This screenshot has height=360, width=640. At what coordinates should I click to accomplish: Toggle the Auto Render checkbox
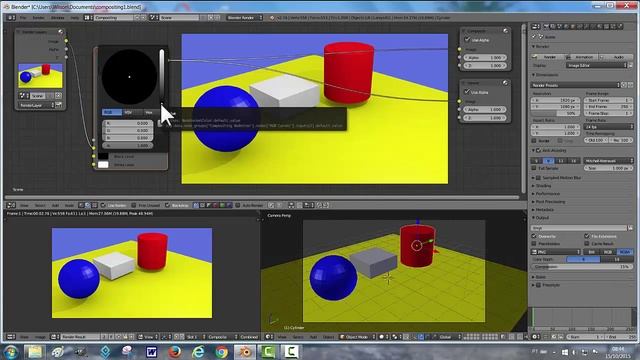click(x=238, y=205)
